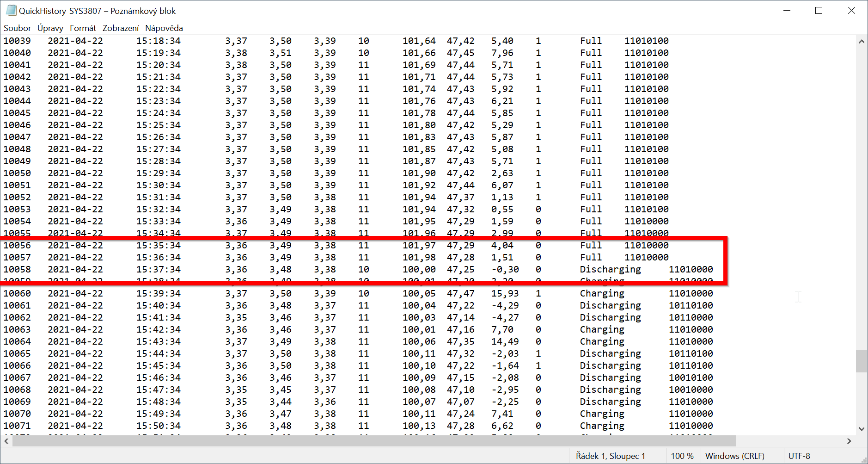This screenshot has width=868, height=464.
Task: Click value 5,92 in row 10043
Action: [502, 89]
